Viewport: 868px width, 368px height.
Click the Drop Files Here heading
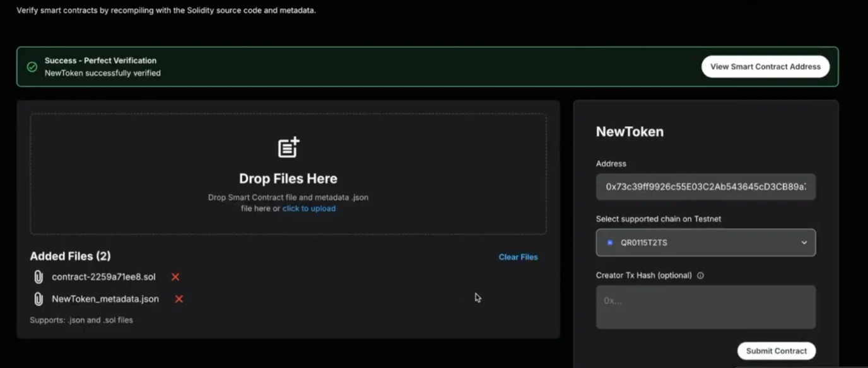coord(288,178)
